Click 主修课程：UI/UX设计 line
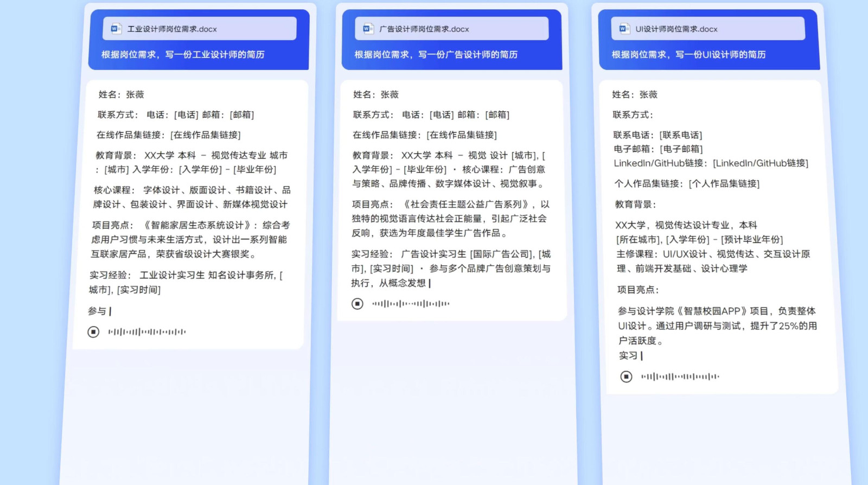The height and width of the screenshot is (485, 868). click(713, 261)
